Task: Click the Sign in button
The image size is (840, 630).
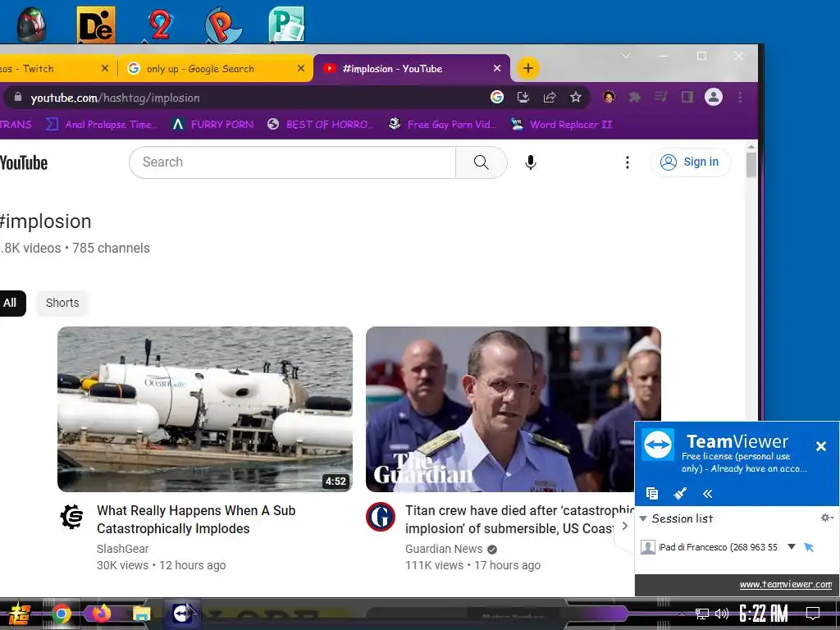Action: [691, 162]
